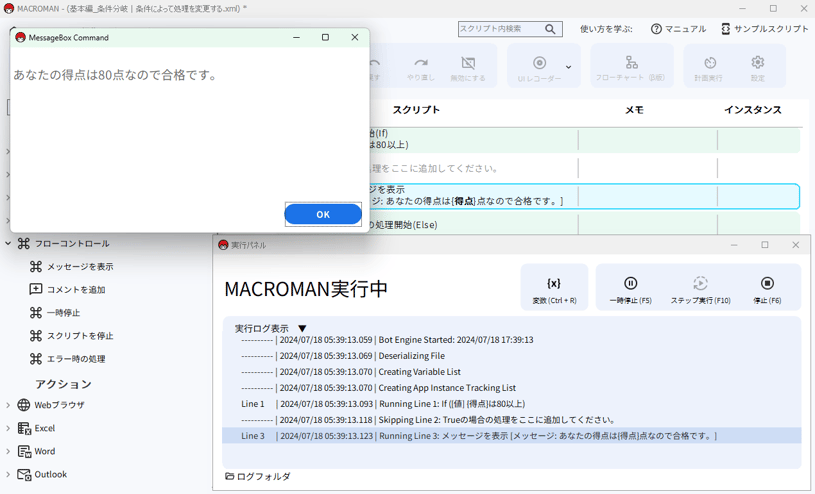Expand the Excel action group
The image size is (815, 494).
click(x=8, y=428)
